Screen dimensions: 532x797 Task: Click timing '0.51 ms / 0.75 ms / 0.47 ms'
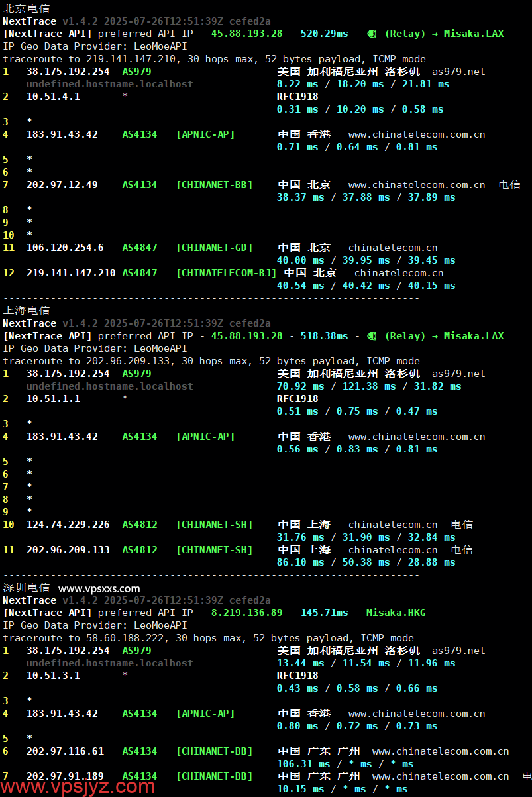click(357, 411)
